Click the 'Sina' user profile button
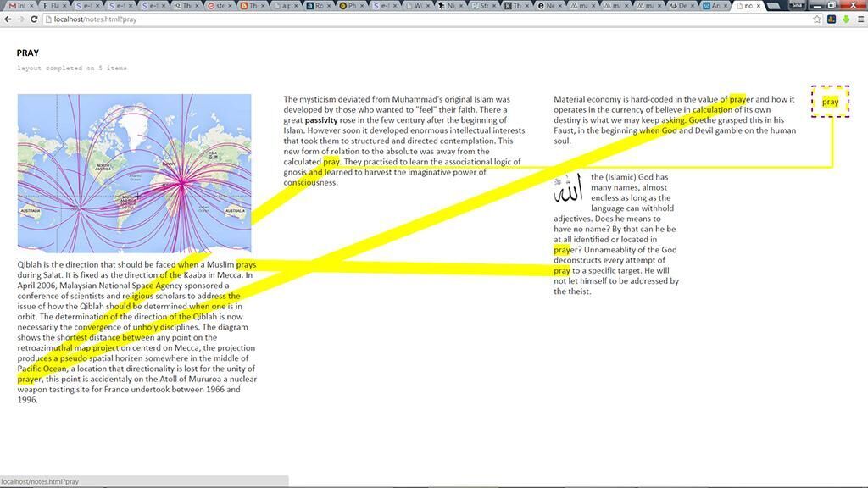Screen dimensions: 868x488 [x=798, y=4]
